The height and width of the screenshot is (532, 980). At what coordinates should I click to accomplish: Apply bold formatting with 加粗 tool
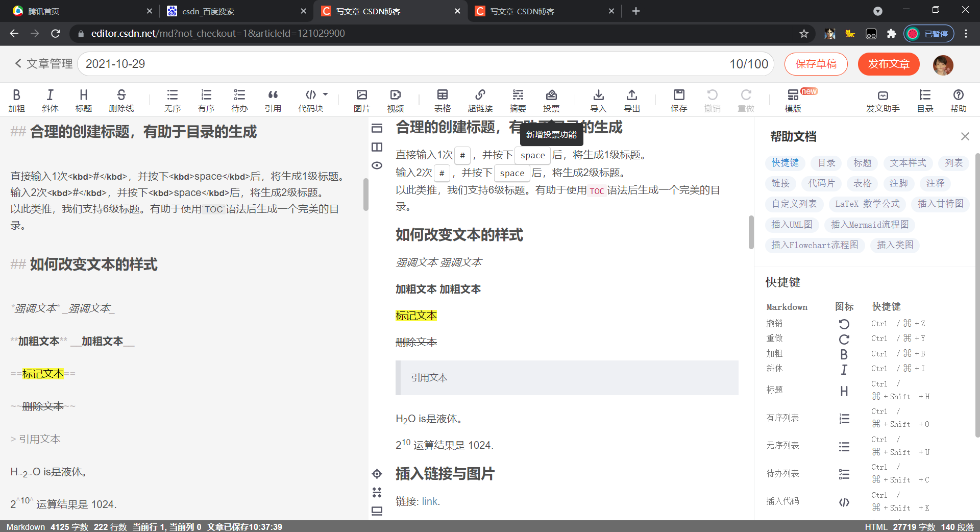16,100
